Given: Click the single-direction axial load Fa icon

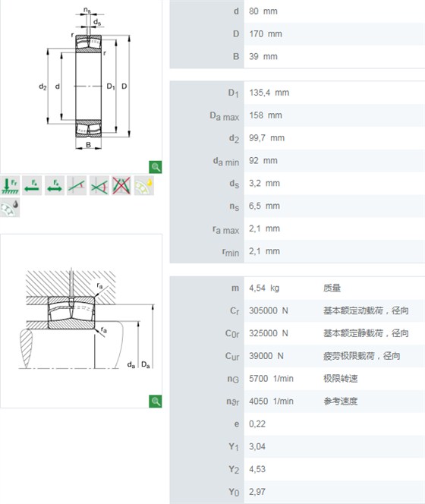Looking at the screenshot, I should [32, 185].
